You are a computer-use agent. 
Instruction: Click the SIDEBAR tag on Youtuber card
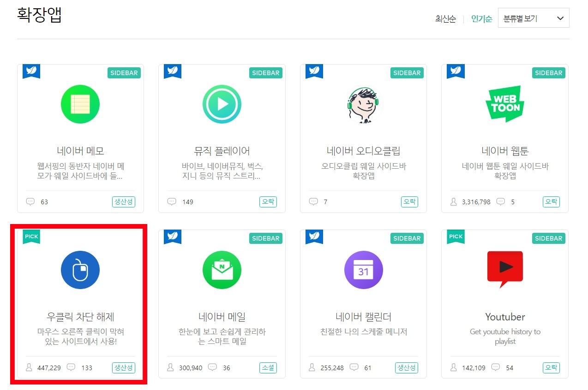click(548, 238)
